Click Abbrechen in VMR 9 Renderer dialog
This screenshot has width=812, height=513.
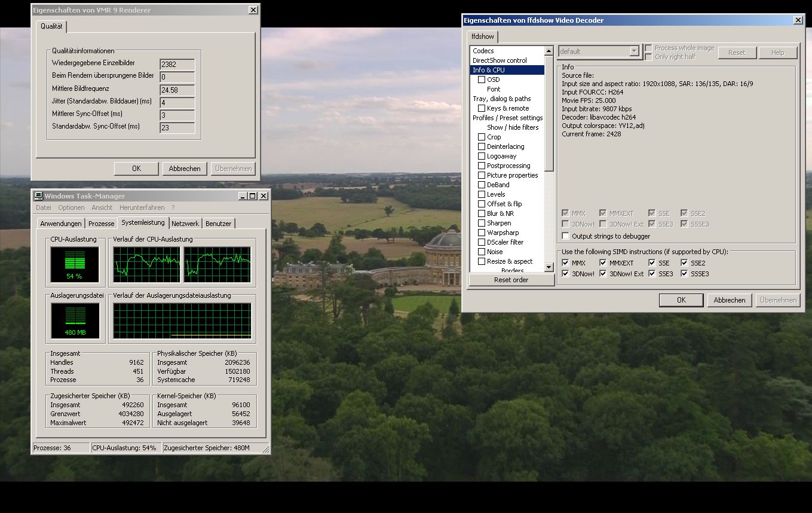[x=185, y=169]
